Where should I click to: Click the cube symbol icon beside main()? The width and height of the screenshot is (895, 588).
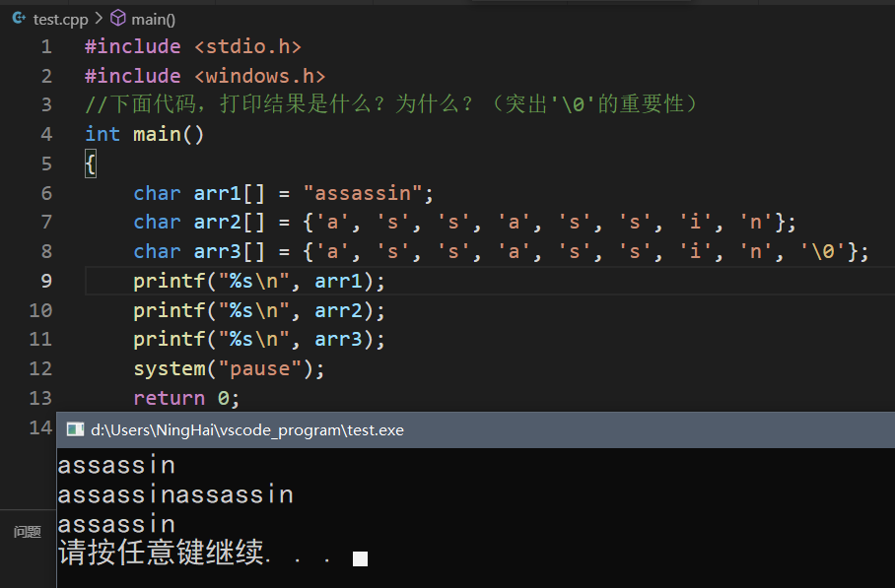[x=118, y=19]
